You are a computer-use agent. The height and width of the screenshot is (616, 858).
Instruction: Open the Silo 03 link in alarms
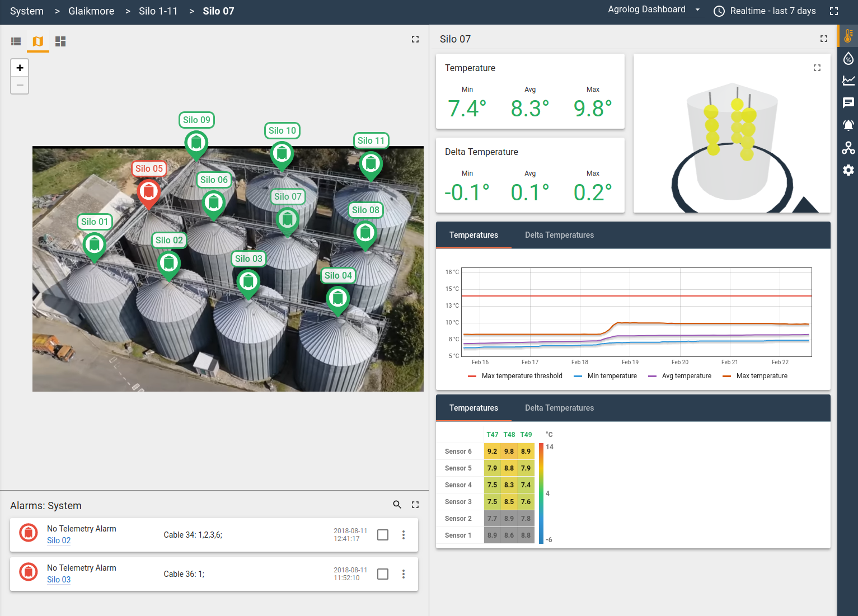click(59, 580)
